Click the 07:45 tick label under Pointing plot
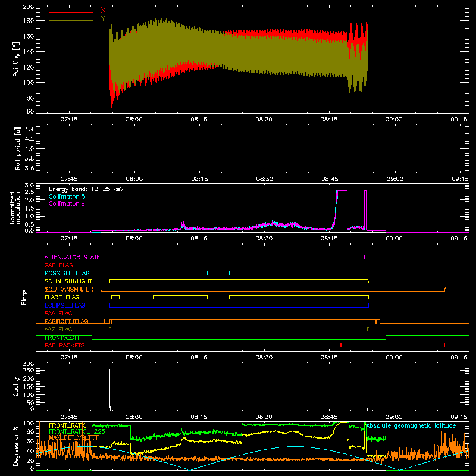Image resolution: width=476 pixels, height=476 pixels. tap(69, 120)
